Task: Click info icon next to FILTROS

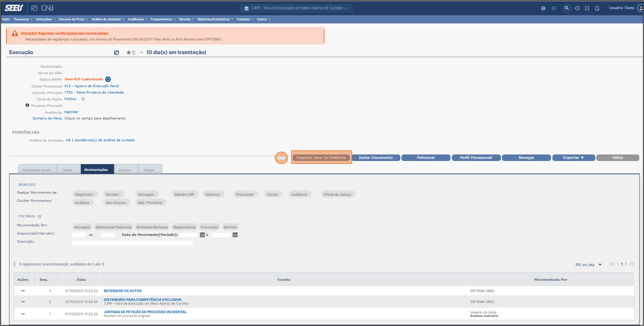Action: click(x=39, y=216)
